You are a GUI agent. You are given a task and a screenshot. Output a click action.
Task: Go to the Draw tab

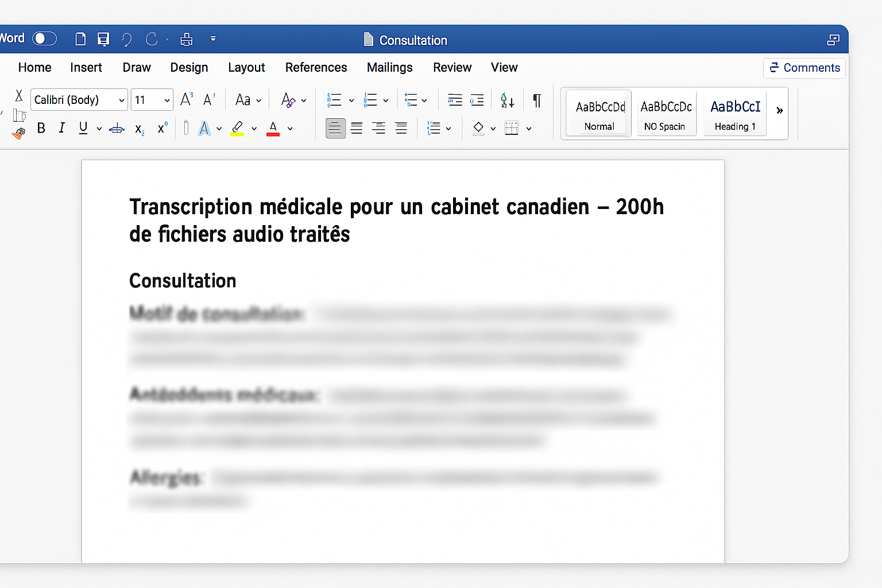pos(137,68)
